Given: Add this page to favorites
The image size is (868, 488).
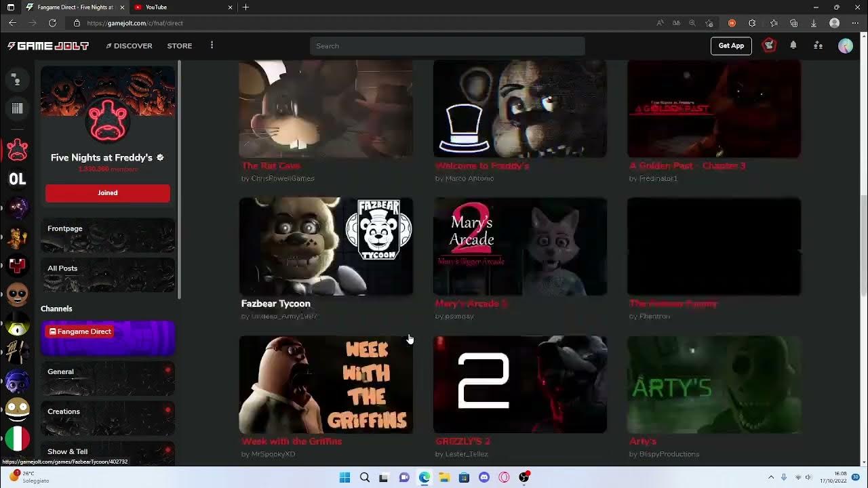Looking at the screenshot, I should pos(709,23).
